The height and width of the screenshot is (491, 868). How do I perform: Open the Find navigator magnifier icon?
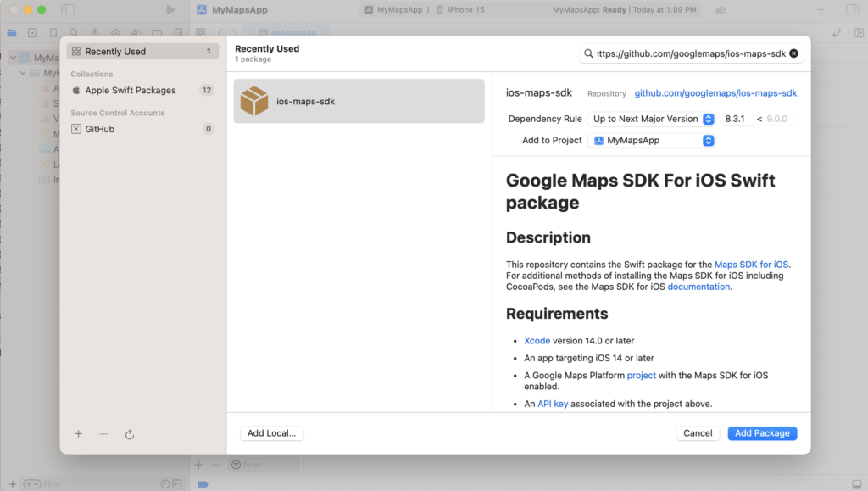pyautogui.click(x=74, y=31)
